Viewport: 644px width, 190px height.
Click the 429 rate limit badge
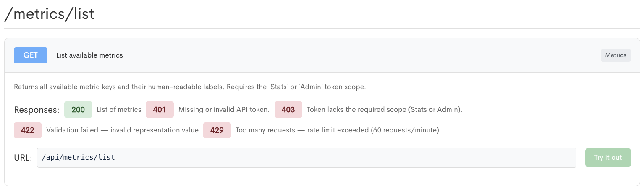tap(217, 130)
